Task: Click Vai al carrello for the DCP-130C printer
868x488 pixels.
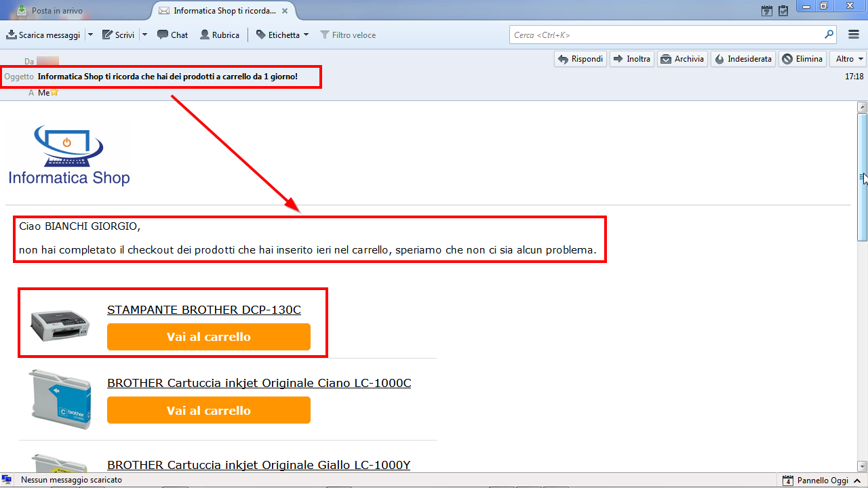Action: tap(209, 337)
